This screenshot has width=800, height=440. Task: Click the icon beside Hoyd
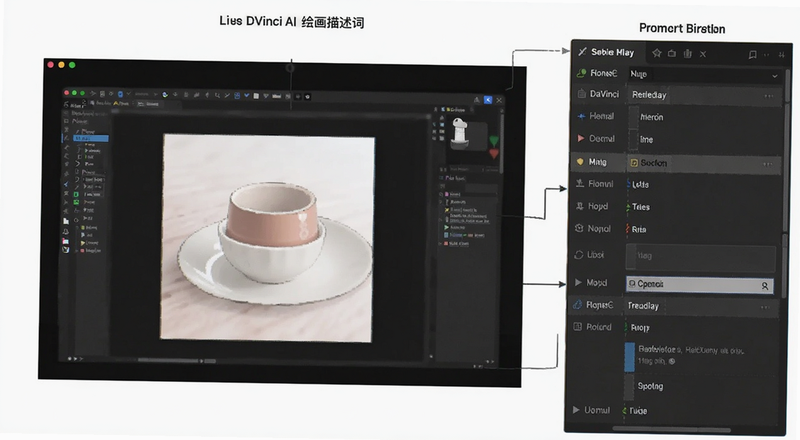(580, 206)
